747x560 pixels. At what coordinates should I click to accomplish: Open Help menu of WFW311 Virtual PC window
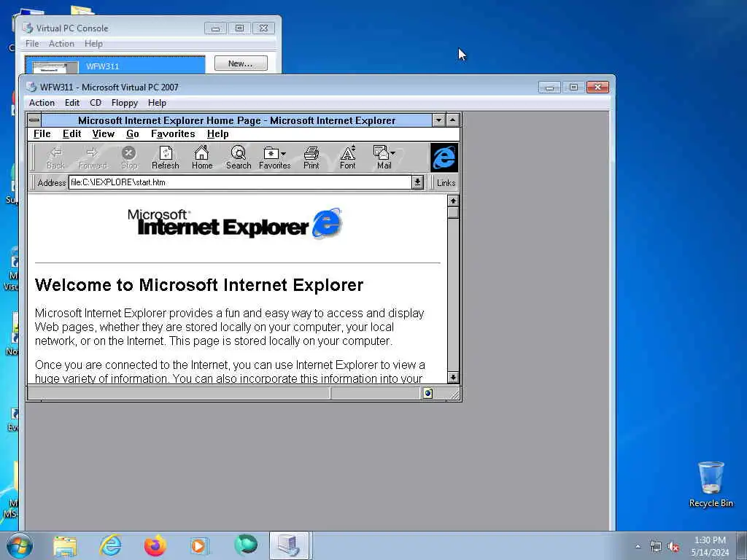tap(157, 103)
